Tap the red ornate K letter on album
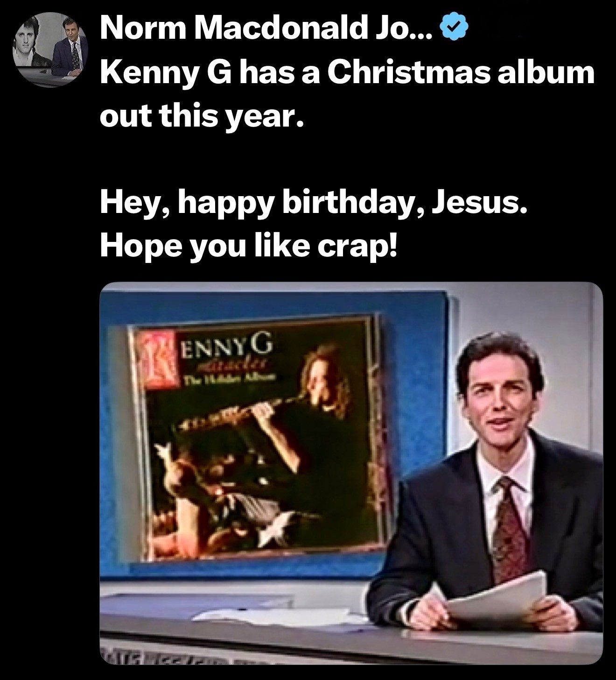616x680 pixels. click(158, 361)
